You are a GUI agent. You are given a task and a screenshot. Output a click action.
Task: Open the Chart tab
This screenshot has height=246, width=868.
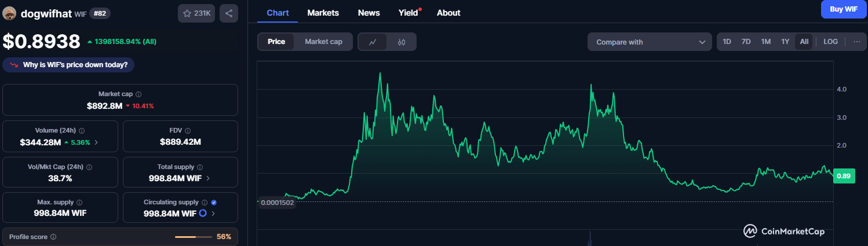coord(278,13)
